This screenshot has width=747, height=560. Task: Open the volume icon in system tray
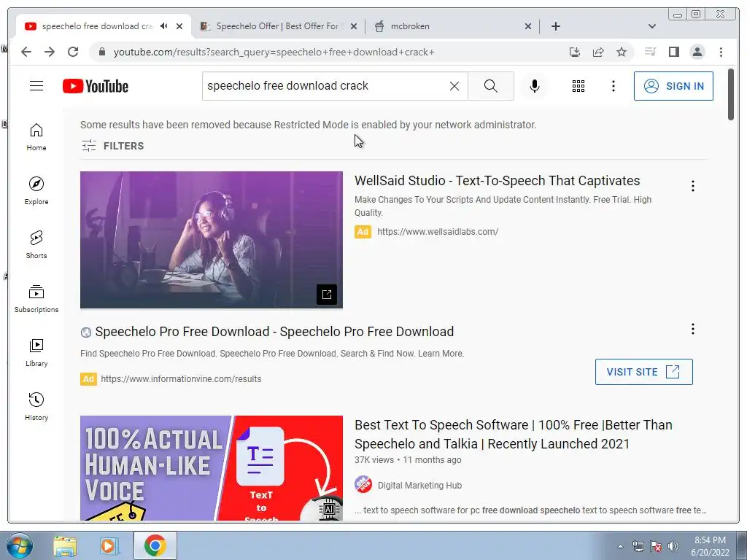click(x=673, y=546)
